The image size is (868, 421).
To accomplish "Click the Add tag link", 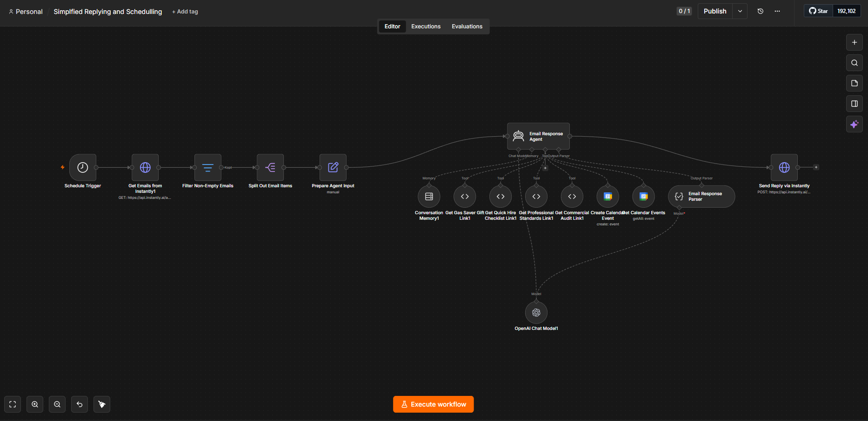I will coord(185,12).
